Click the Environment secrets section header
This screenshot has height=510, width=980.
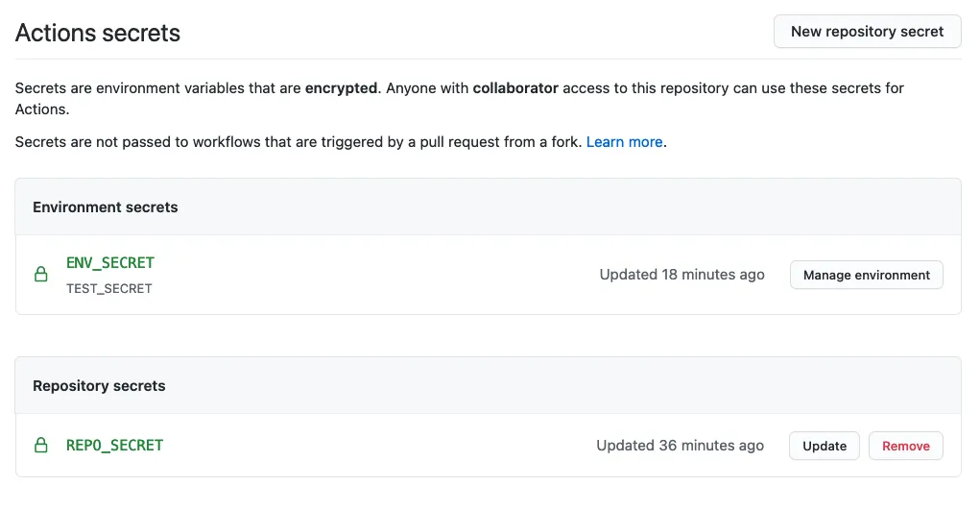coord(106,207)
